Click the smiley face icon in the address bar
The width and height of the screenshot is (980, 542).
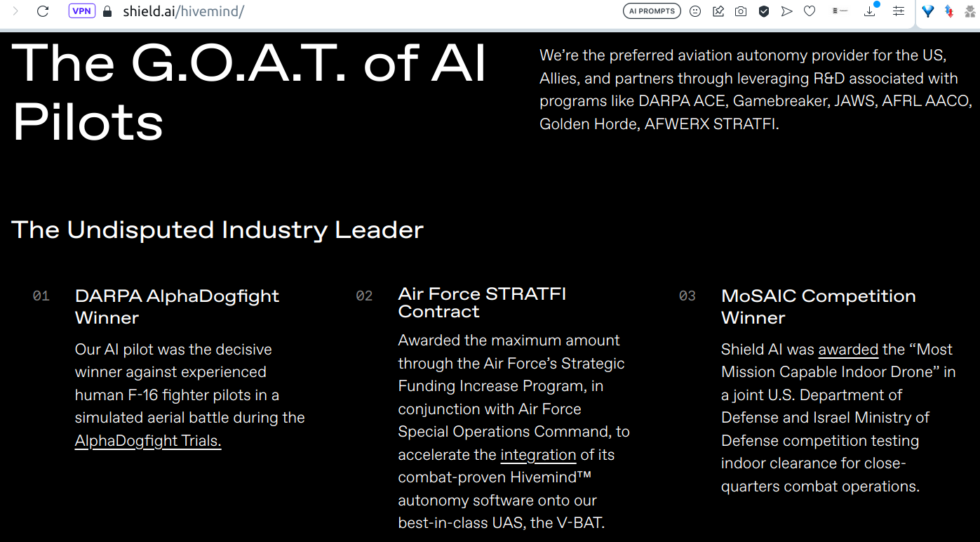tap(695, 11)
